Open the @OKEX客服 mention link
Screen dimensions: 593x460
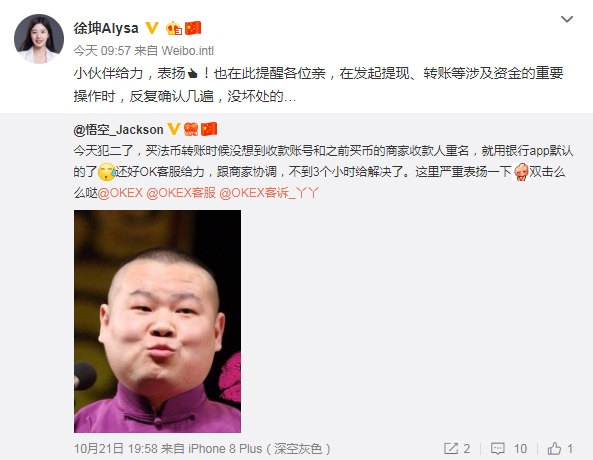coord(181,193)
